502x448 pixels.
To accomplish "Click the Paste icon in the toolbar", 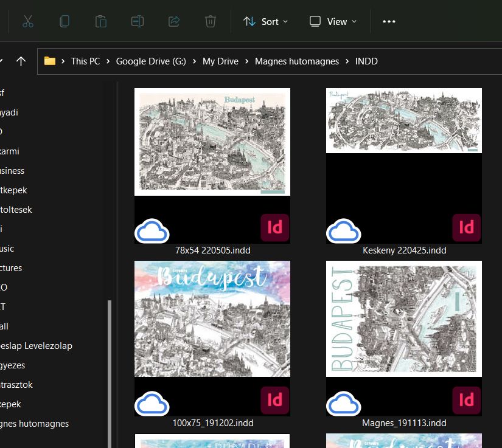I will pos(101,21).
